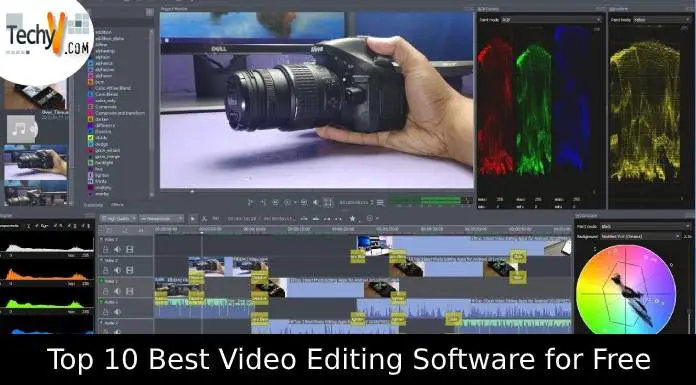This screenshot has height=385, width=696.
Task: Select the timeline selection tool
Action: (193, 218)
